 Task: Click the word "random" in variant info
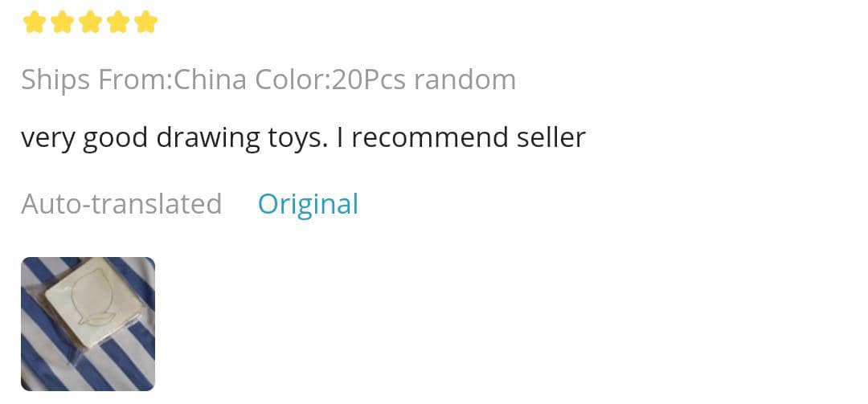coord(465,80)
